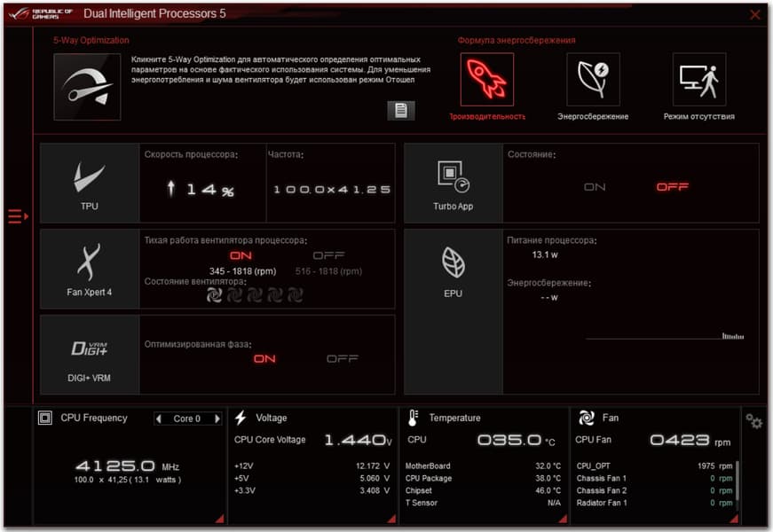Expand the red side menu icon
The height and width of the screenshot is (532, 773).
(18, 216)
